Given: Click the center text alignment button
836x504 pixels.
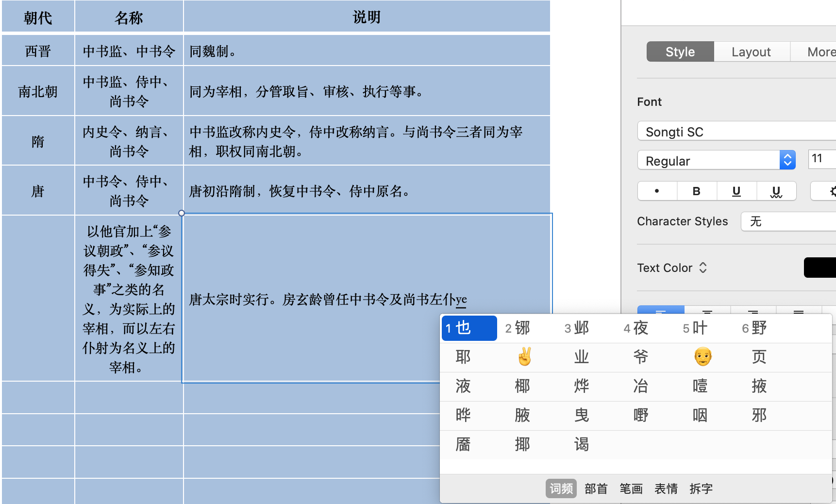Looking at the screenshot, I should tap(707, 310).
